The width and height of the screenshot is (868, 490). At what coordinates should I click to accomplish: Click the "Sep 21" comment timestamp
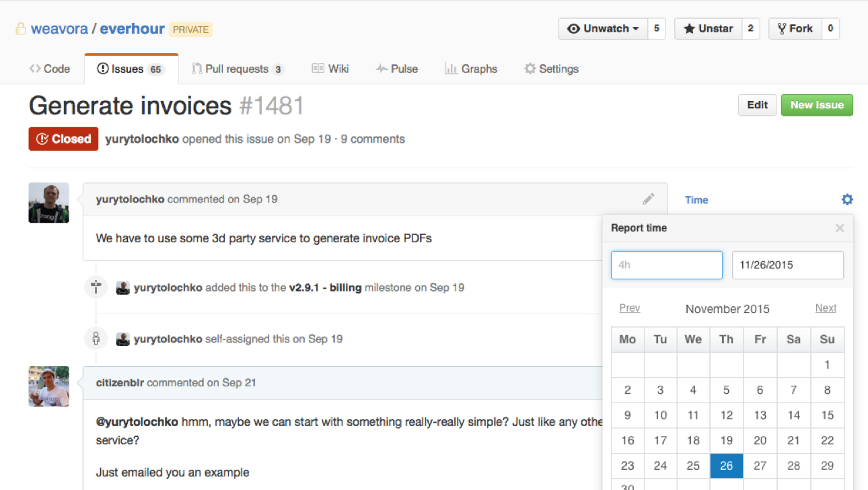(239, 382)
